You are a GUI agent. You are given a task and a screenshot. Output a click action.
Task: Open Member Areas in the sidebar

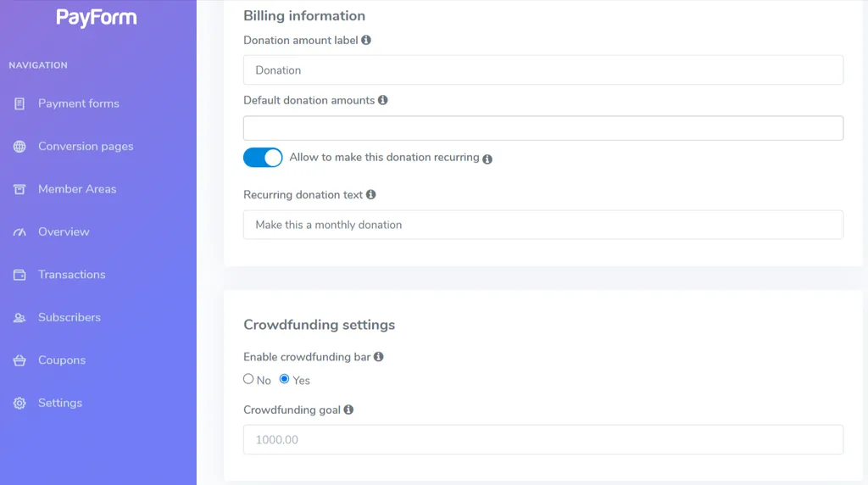point(77,189)
